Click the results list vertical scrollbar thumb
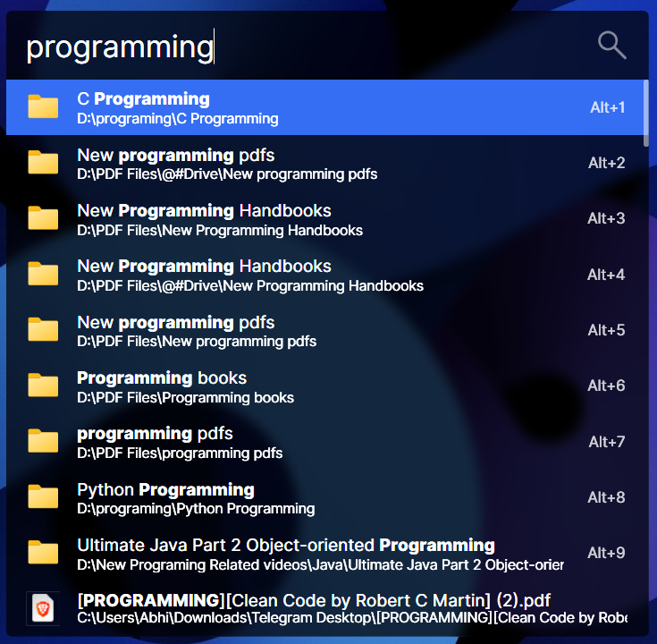The width and height of the screenshot is (657, 644). coord(645,114)
